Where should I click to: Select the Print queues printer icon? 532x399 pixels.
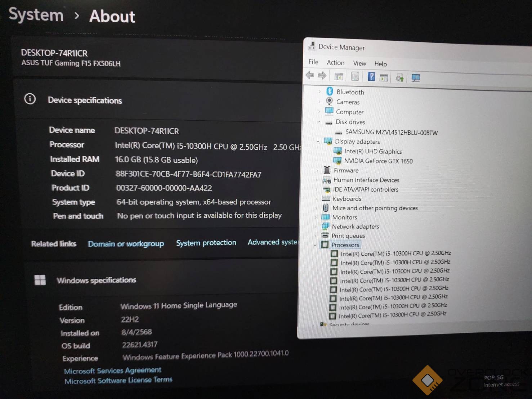[325, 235]
